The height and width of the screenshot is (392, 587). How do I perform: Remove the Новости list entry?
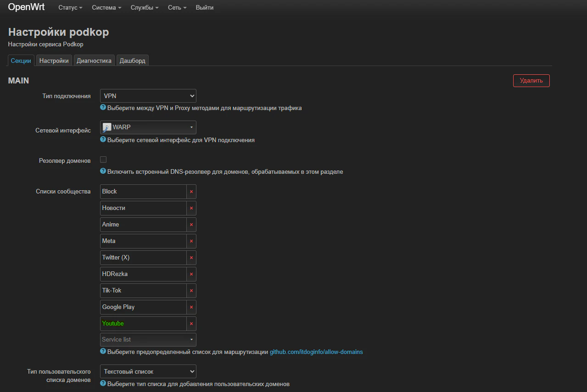click(191, 208)
